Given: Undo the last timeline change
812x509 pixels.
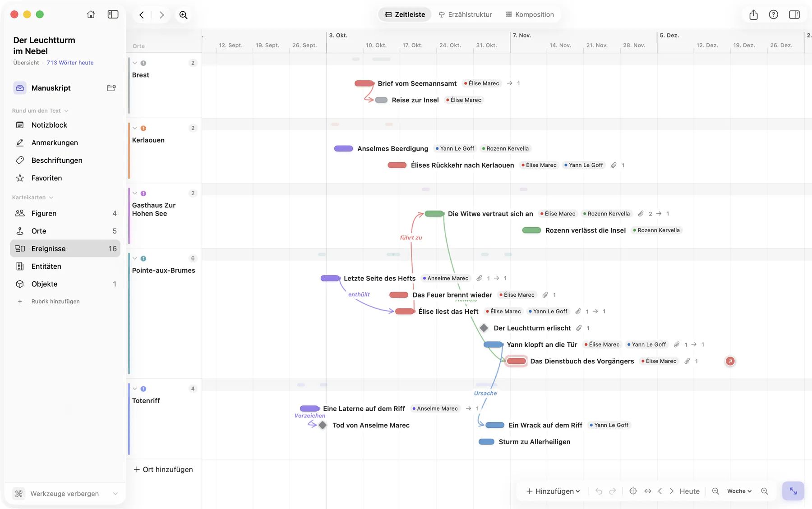Looking at the screenshot, I should 599,491.
